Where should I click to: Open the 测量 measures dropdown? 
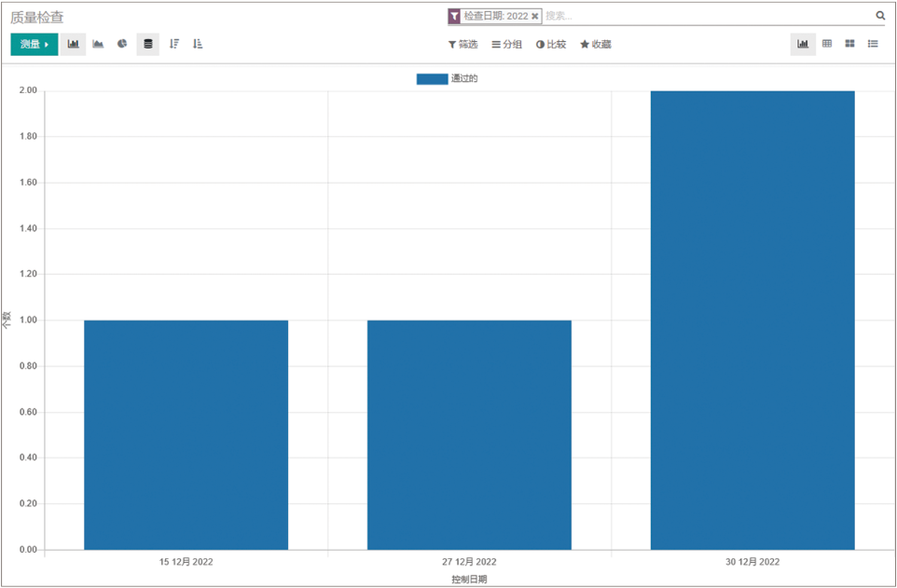[x=34, y=44]
